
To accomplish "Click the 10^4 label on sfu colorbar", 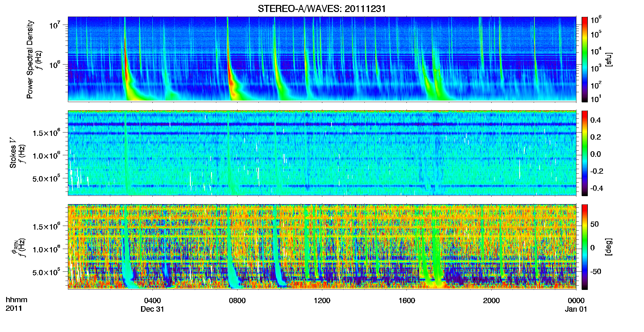I will click(x=596, y=51).
